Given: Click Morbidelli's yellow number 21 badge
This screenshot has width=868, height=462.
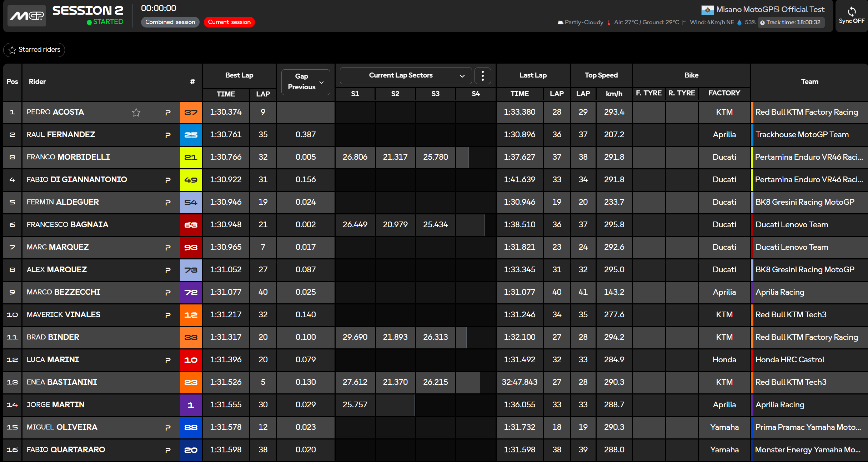Looking at the screenshot, I should pos(191,157).
